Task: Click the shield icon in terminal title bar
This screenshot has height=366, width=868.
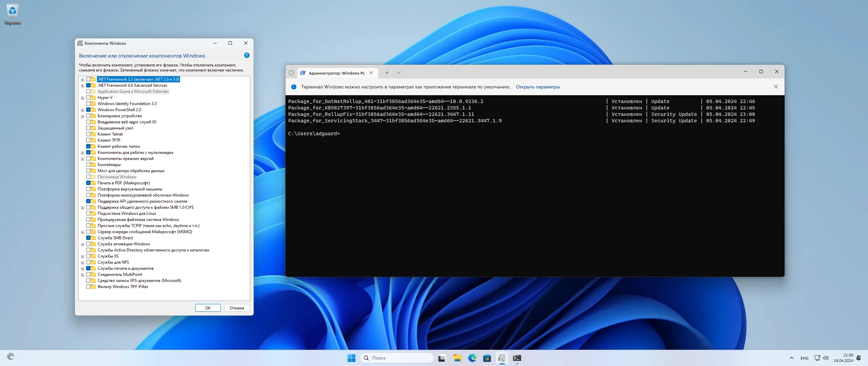Action: coord(291,73)
